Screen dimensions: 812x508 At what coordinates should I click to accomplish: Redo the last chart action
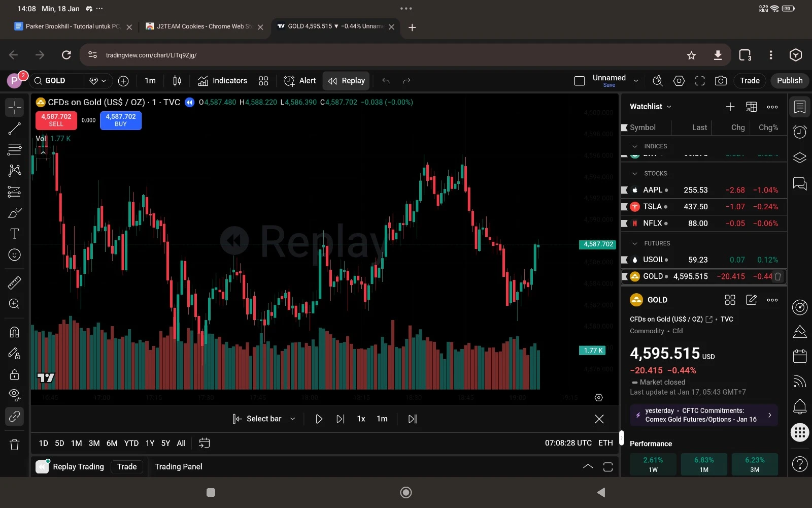(407, 81)
